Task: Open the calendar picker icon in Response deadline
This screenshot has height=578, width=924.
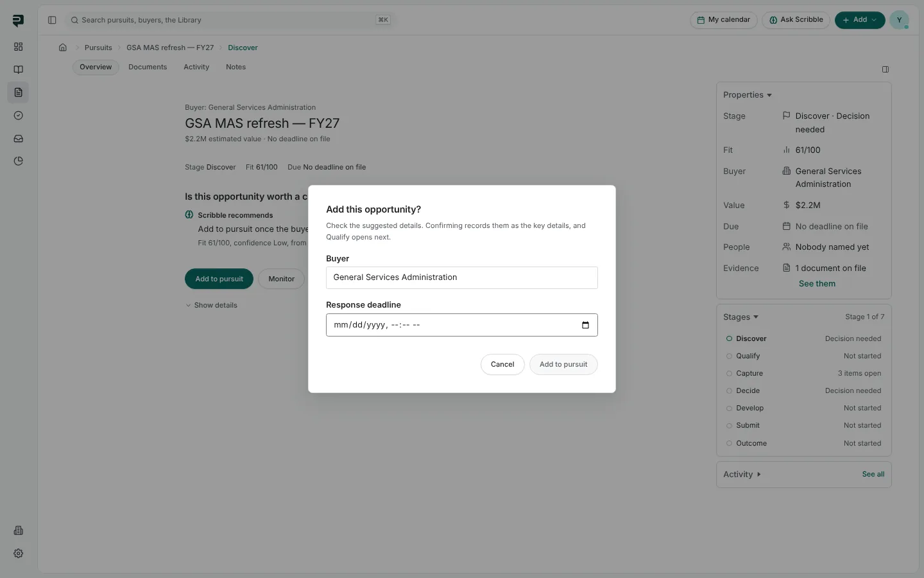Action: point(585,325)
